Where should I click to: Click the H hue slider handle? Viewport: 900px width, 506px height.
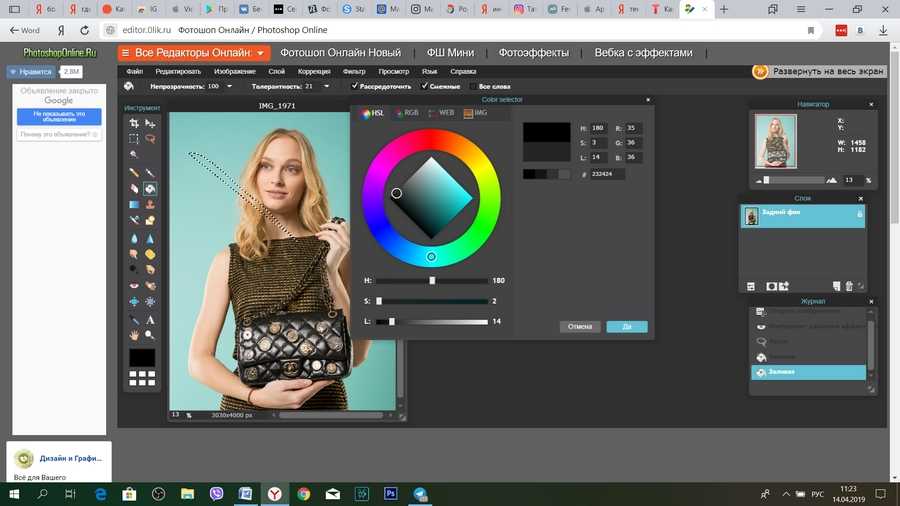432,281
